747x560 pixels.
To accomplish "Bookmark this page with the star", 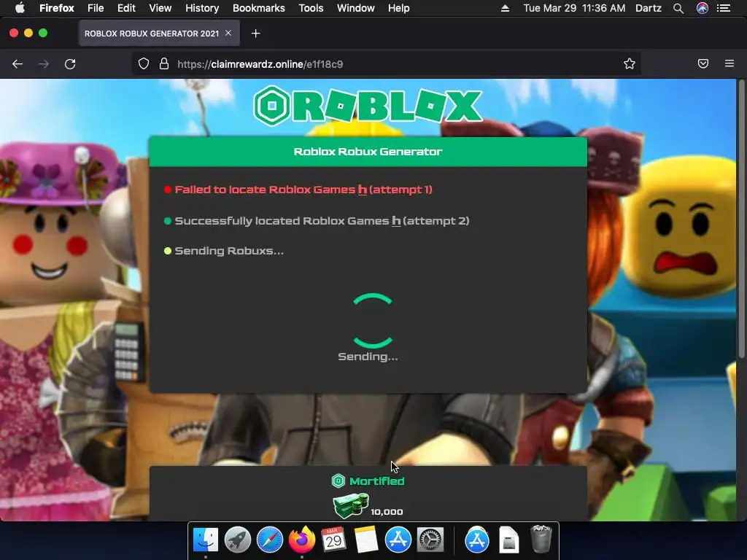I will coord(630,64).
